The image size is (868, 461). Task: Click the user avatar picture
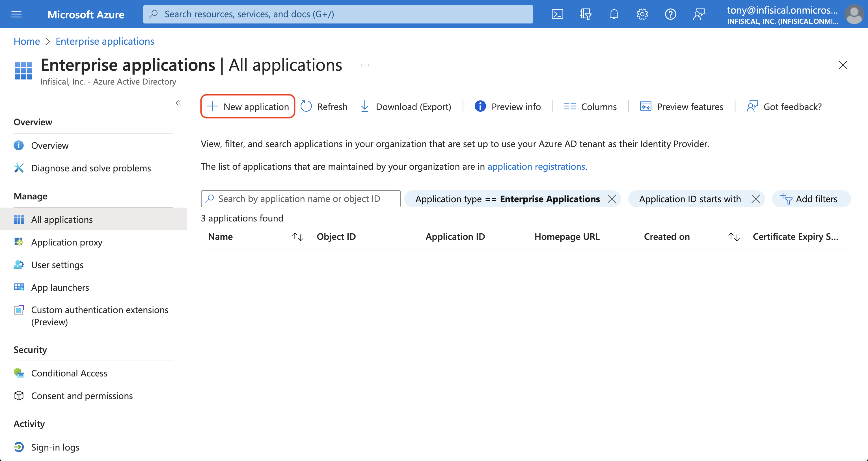click(854, 14)
